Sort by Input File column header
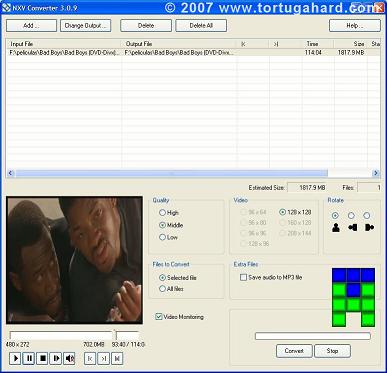 [63, 44]
